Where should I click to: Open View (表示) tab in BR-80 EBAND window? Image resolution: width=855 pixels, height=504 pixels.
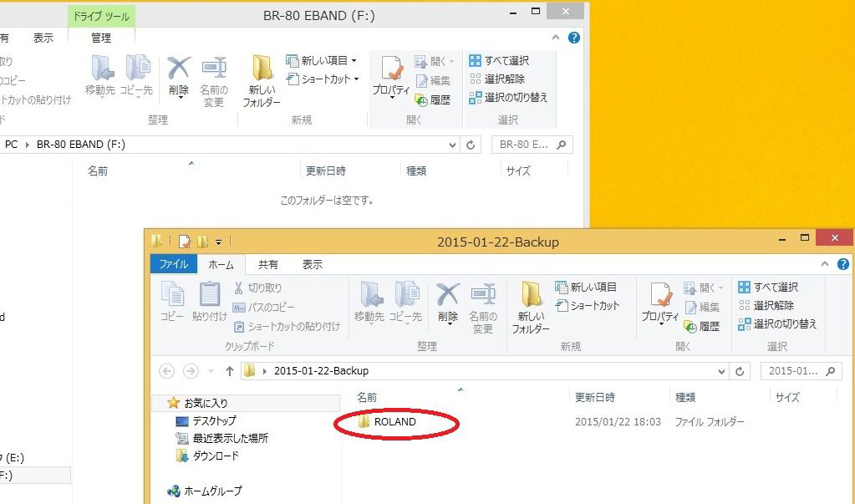tap(43, 38)
